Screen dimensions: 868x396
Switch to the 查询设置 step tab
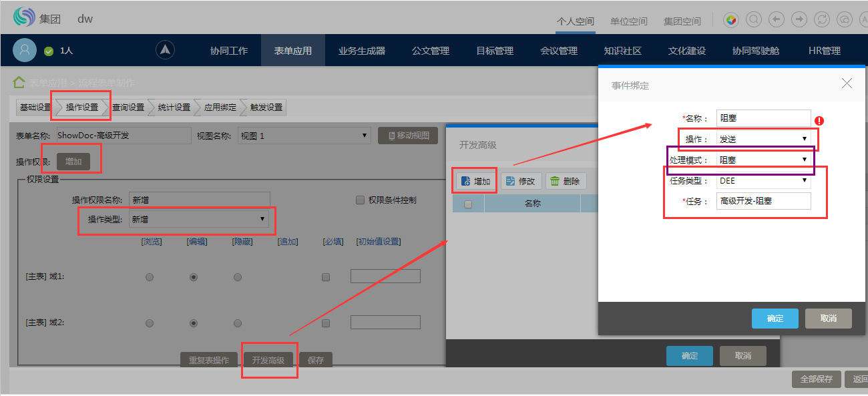pyautogui.click(x=128, y=108)
